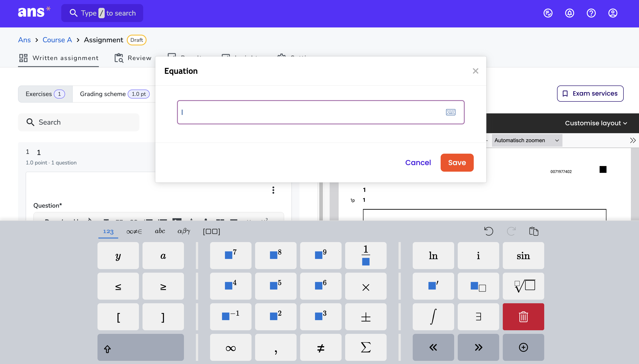Insert the infinity symbol
The height and width of the screenshot is (364, 639).
point(231,348)
